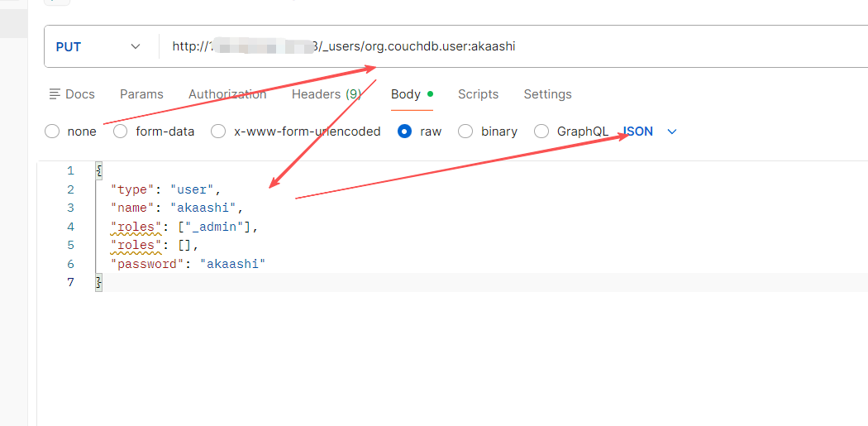Click the request URL field

tap(513, 46)
